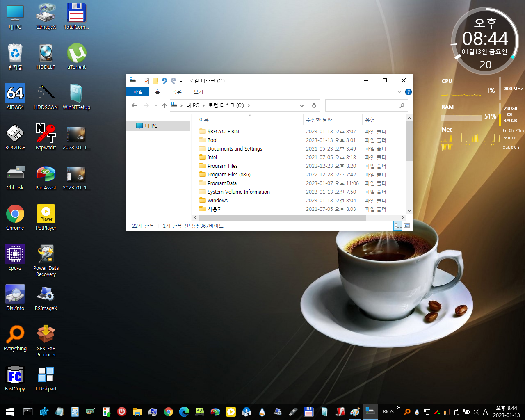
Task: Open the 파일 ribbon tab
Action: point(138,92)
